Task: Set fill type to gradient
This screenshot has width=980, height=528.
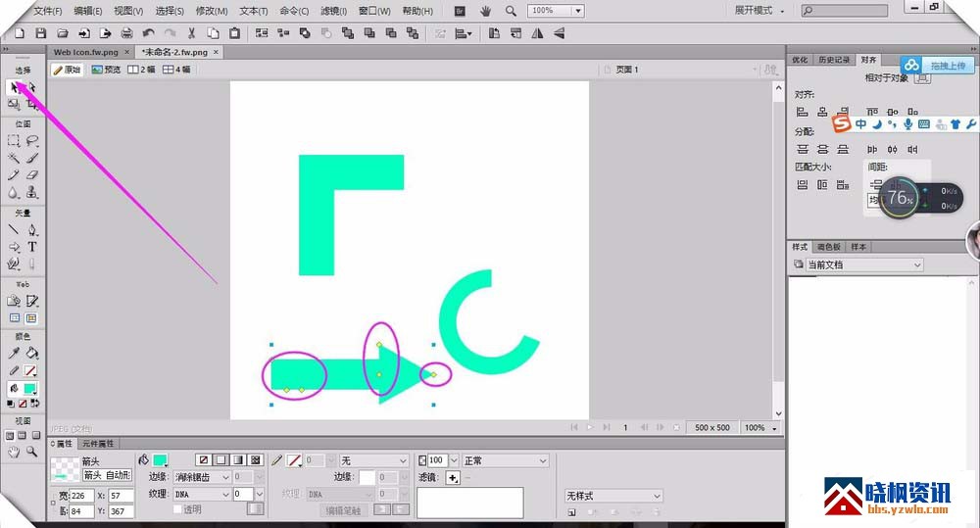Action: pos(238,460)
